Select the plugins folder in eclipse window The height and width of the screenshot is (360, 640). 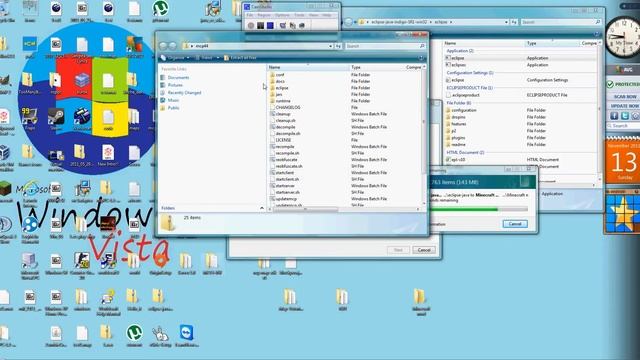coord(455,138)
